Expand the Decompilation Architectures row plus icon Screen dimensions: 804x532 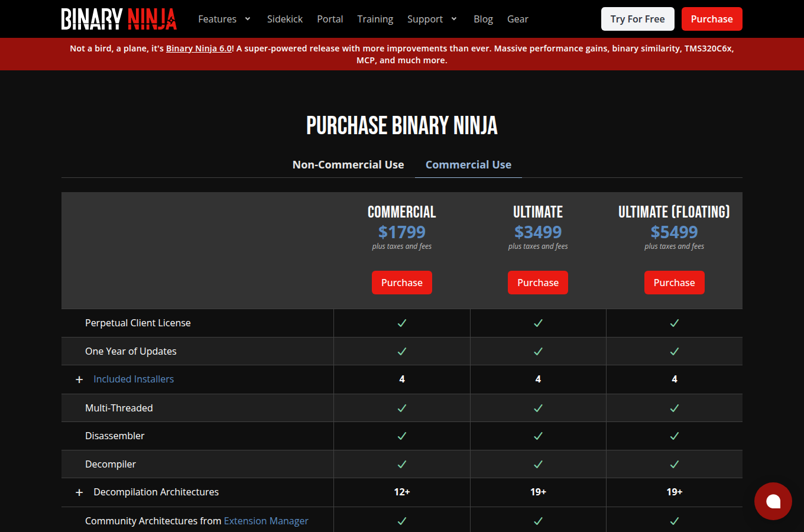pyautogui.click(x=79, y=492)
